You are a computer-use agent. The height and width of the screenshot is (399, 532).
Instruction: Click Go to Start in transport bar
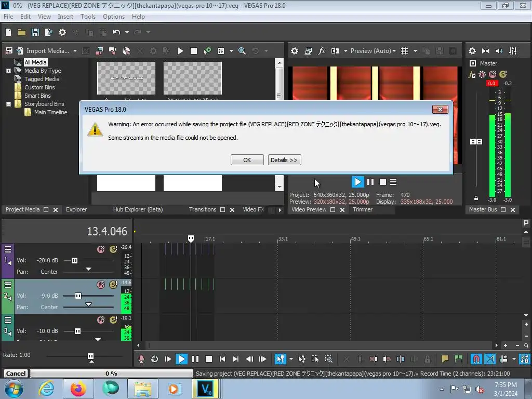coord(222,359)
